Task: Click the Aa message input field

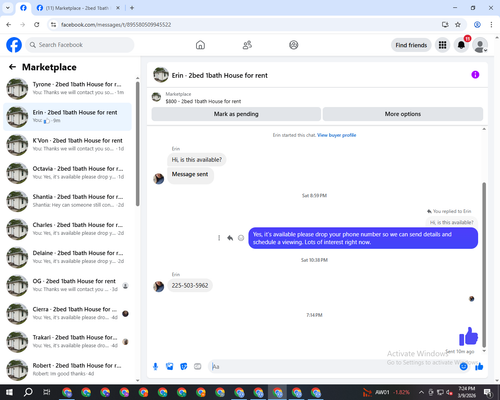Action: click(333, 367)
